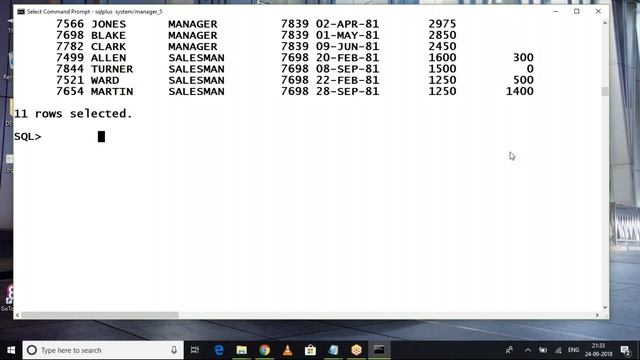Image resolution: width=640 pixels, height=360 pixels.
Task: Click the window title 'Select Command Prompt'
Action: [58, 12]
